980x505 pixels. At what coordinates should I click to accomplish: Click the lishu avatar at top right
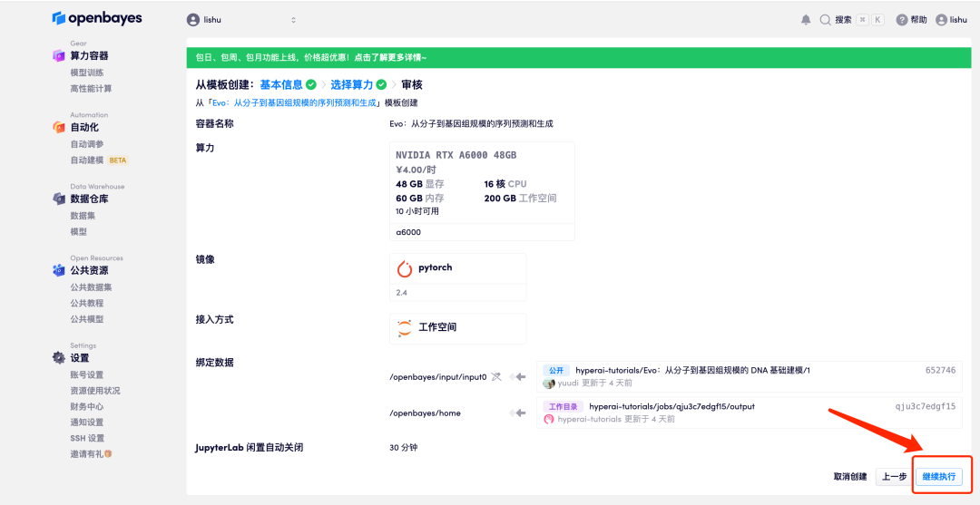coord(941,19)
